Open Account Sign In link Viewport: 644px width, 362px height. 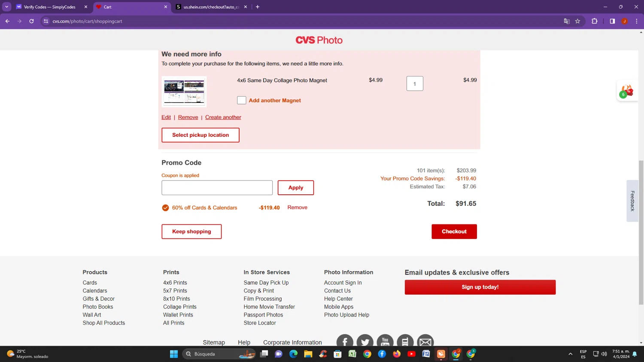(343, 283)
